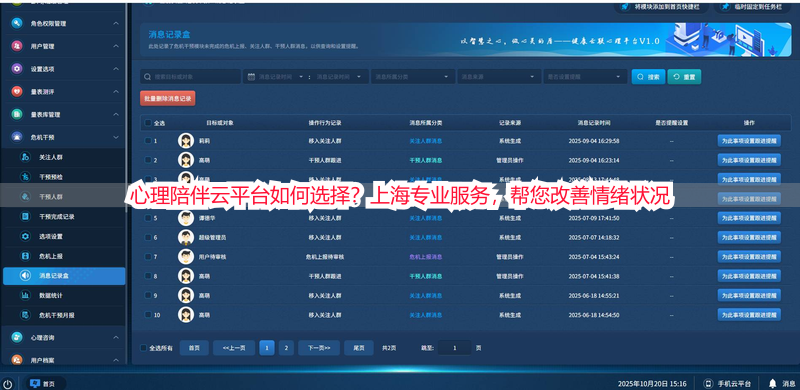Viewport: 800px width, 390px height.
Task: Go to 下一页>> page
Action: pos(319,348)
